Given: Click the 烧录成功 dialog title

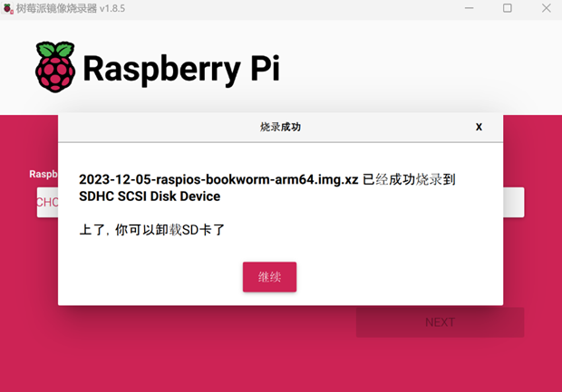Looking at the screenshot, I should coord(280,128).
